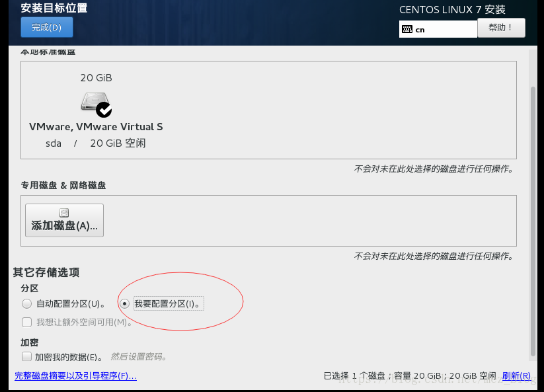Open 完整磁盘摘要以及引导程序(F) link
This screenshot has width=544, height=392.
tap(75, 375)
